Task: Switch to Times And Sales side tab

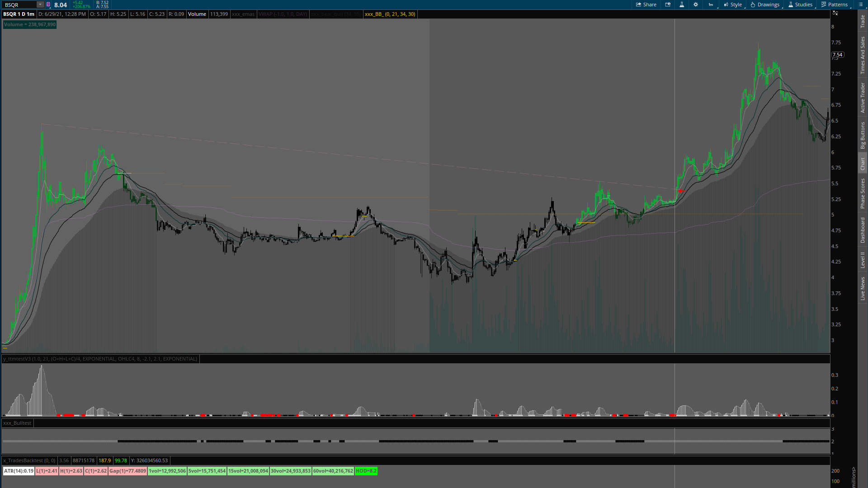Action: click(863, 55)
